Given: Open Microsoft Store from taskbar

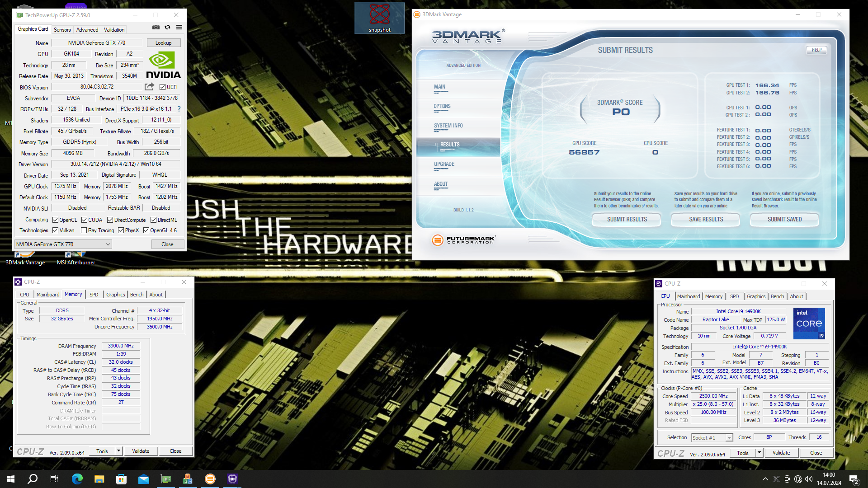Looking at the screenshot, I should point(122,479).
